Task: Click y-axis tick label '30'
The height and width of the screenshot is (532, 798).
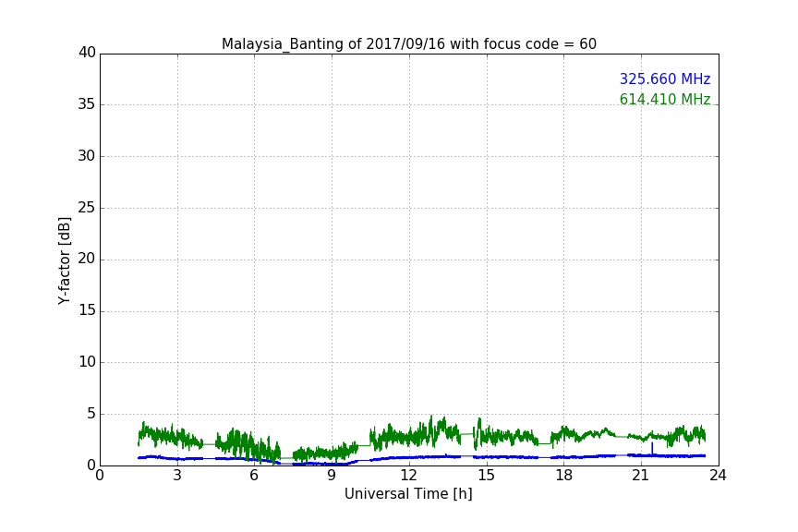Action: tap(87, 156)
